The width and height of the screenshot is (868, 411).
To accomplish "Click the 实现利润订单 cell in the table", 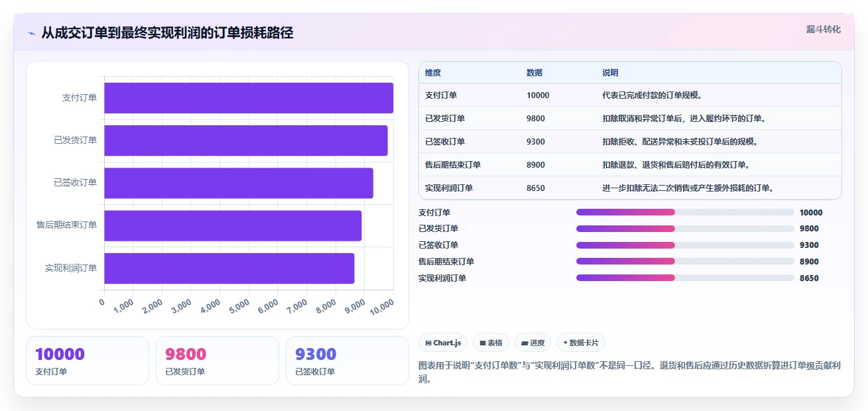I will pyautogui.click(x=449, y=188).
